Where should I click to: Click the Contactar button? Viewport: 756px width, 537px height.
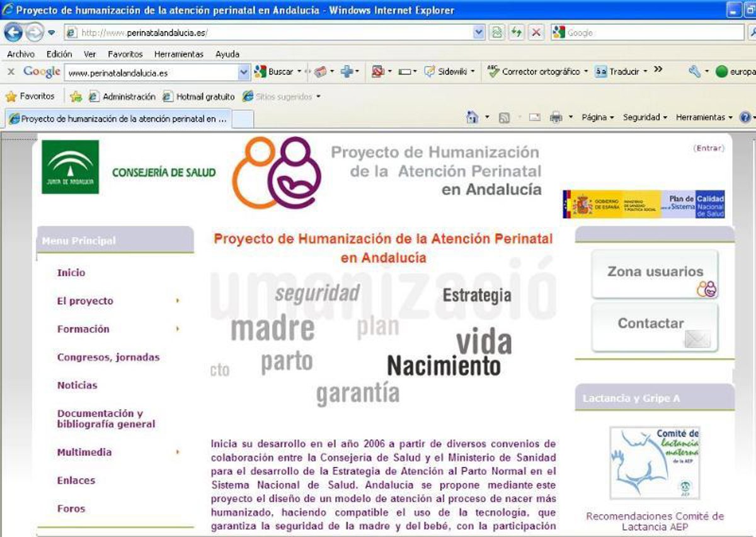point(655,325)
